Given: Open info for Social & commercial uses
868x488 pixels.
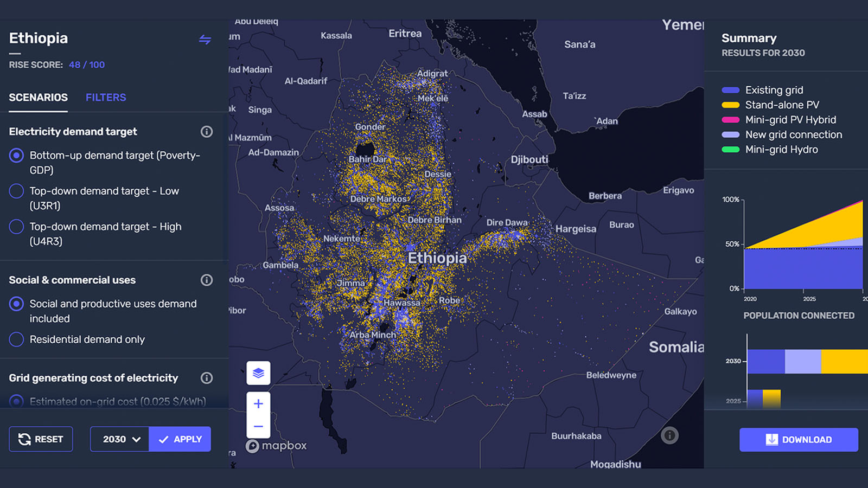Looking at the screenshot, I should (x=206, y=280).
